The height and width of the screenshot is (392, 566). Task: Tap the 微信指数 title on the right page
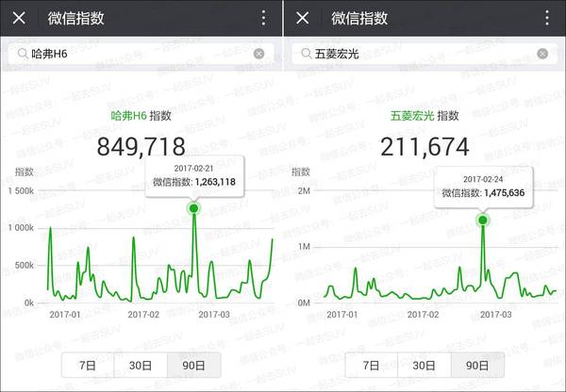tap(359, 18)
